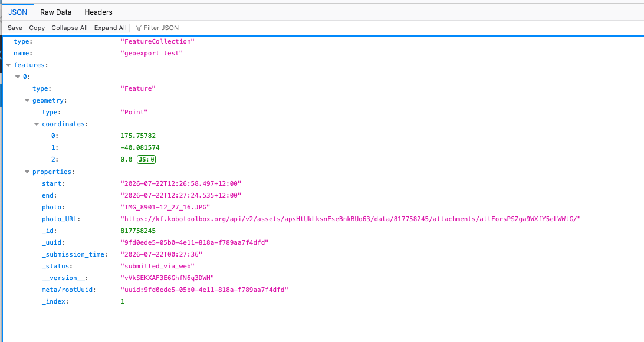Click the geometry key label
This screenshot has width=644, height=342.
(x=48, y=101)
